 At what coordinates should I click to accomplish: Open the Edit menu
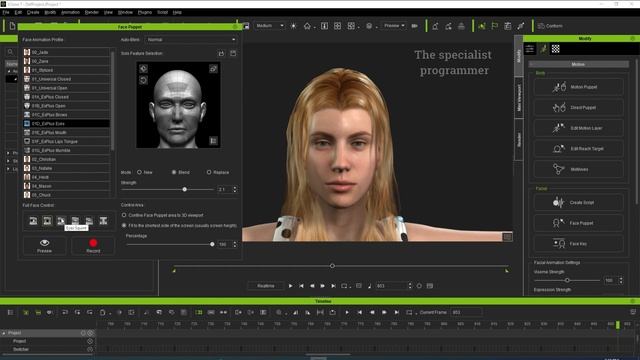pyautogui.click(x=18, y=12)
